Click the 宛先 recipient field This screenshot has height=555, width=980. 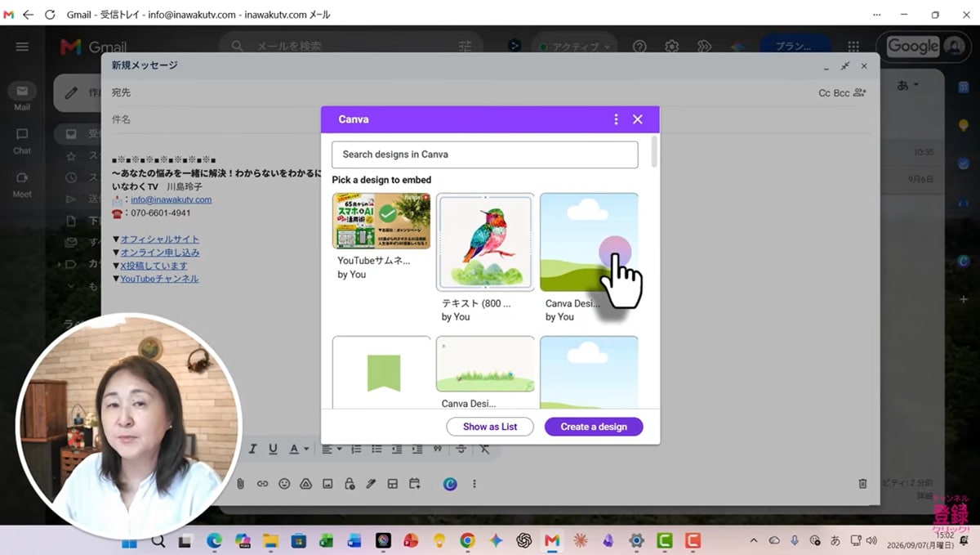pyautogui.click(x=463, y=93)
